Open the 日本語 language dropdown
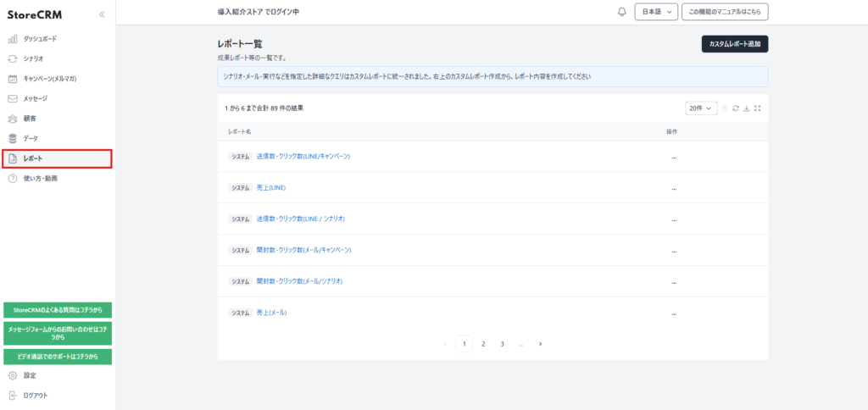This screenshot has height=410, width=868. (x=655, y=12)
